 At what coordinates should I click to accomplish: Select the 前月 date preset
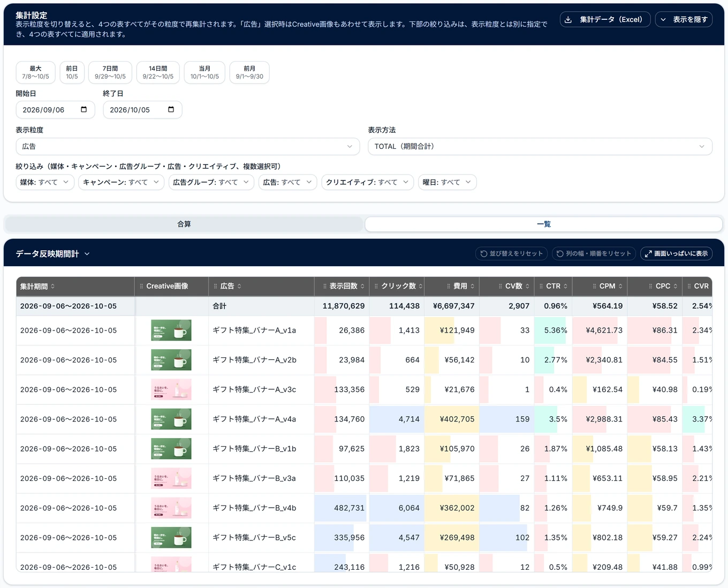click(249, 72)
